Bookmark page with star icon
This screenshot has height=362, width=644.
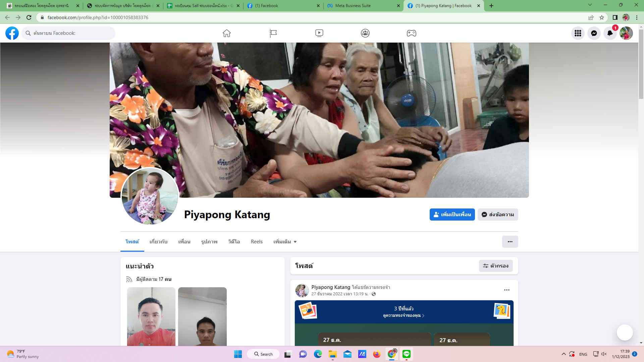pos(602,17)
